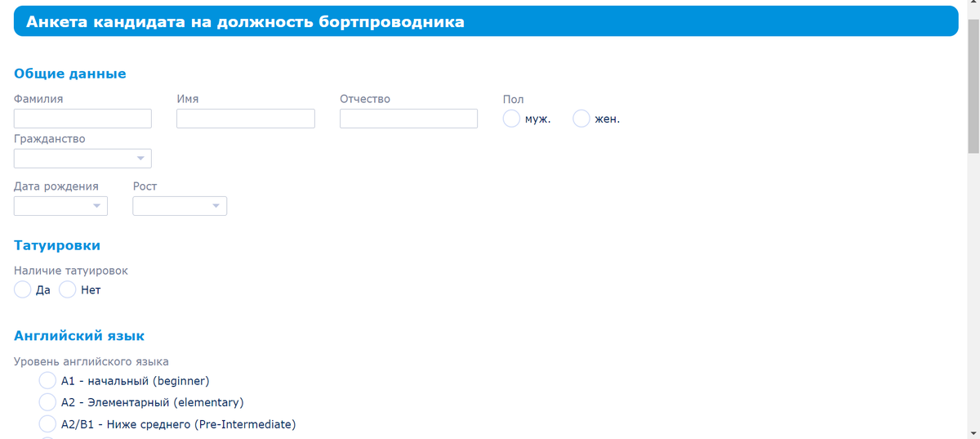Select the муж. gender radio button

511,119
